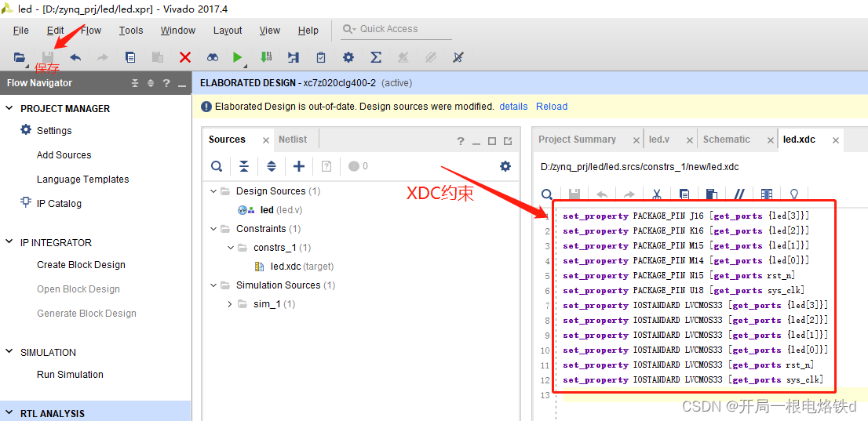Click Run Simulation
The width and height of the screenshot is (868, 421).
pyautogui.click(x=70, y=374)
